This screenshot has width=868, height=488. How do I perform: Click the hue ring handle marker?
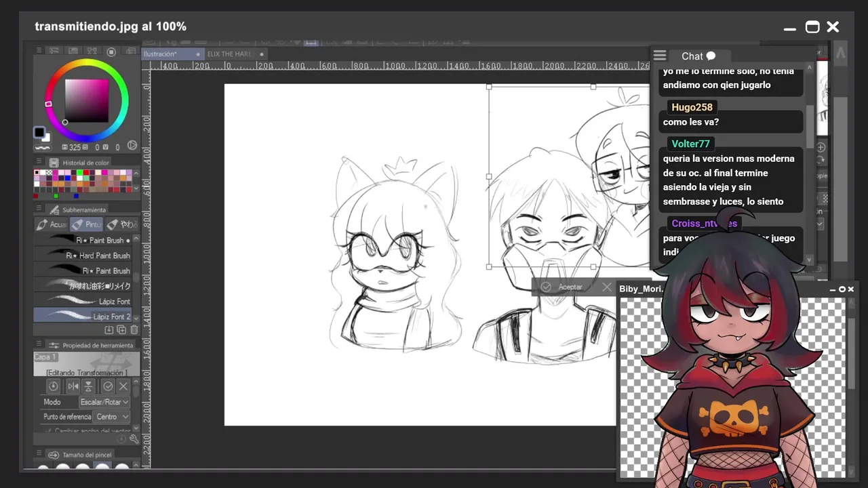[48, 104]
